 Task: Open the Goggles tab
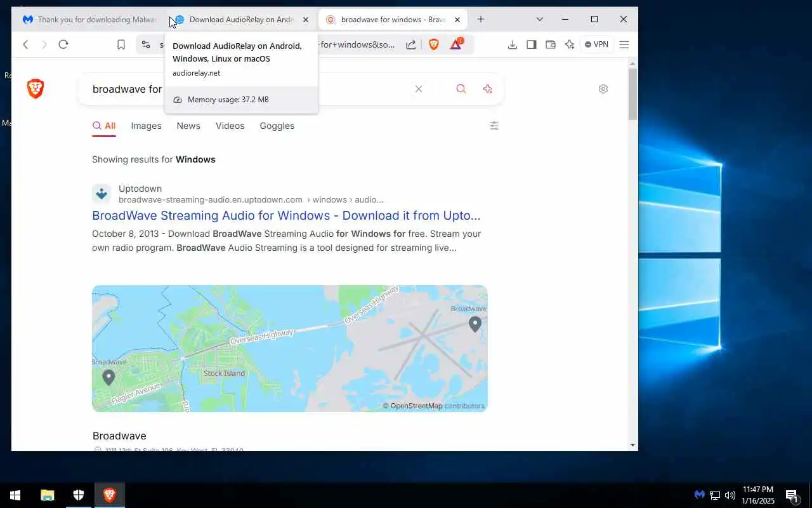click(277, 126)
